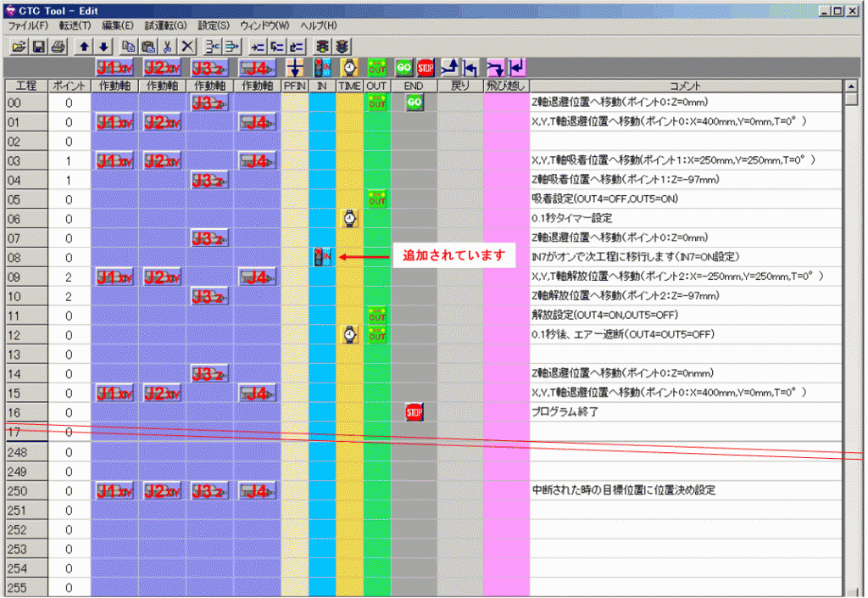
Task: Click comment '吸着設定(OUT4=OFF,OUT5=ON)'
Action: point(604,198)
